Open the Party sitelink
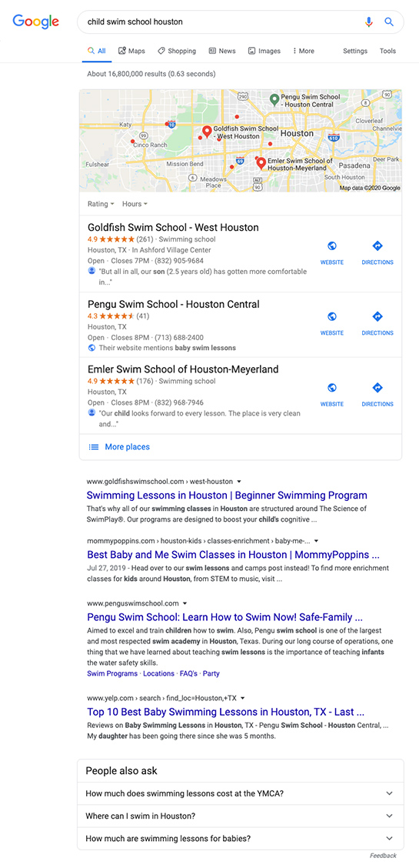The image size is (419, 868). pos(211,673)
